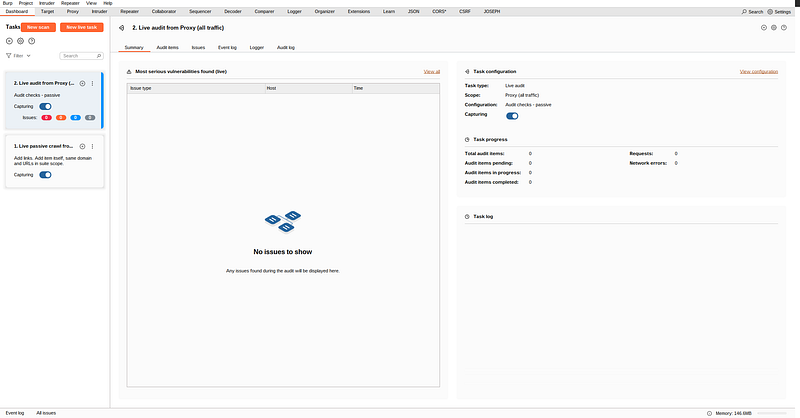
Task: Select the Audit items sub-tab
Action: pyautogui.click(x=167, y=47)
